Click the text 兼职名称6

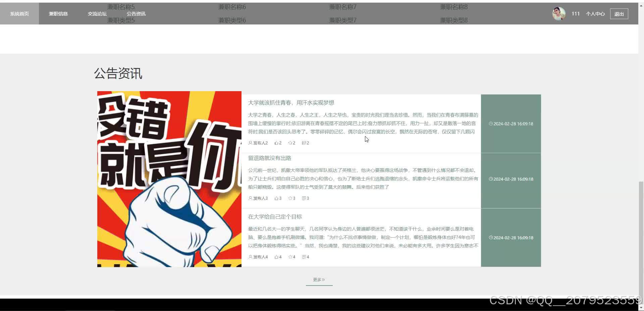pyautogui.click(x=232, y=7)
